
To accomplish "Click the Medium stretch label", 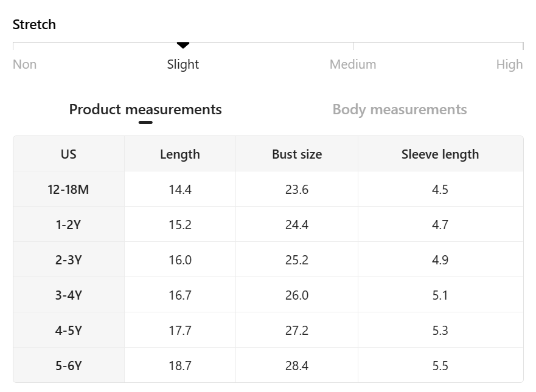I will (353, 64).
